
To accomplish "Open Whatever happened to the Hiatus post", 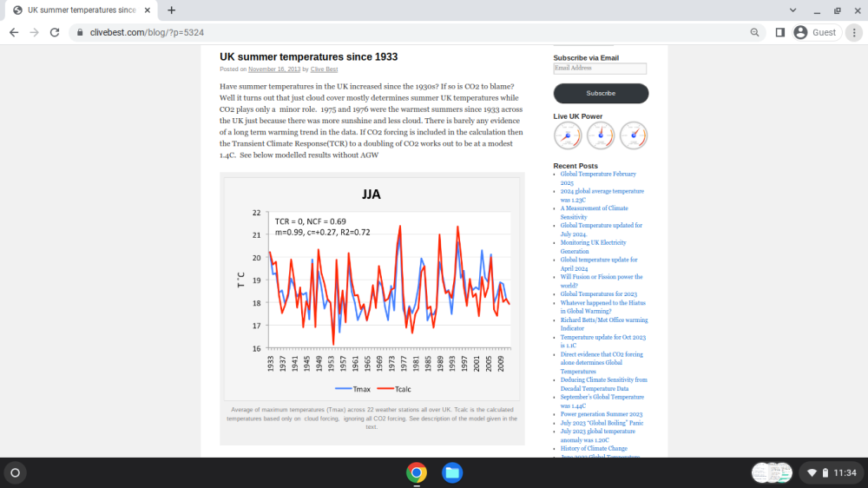I will click(x=603, y=307).
